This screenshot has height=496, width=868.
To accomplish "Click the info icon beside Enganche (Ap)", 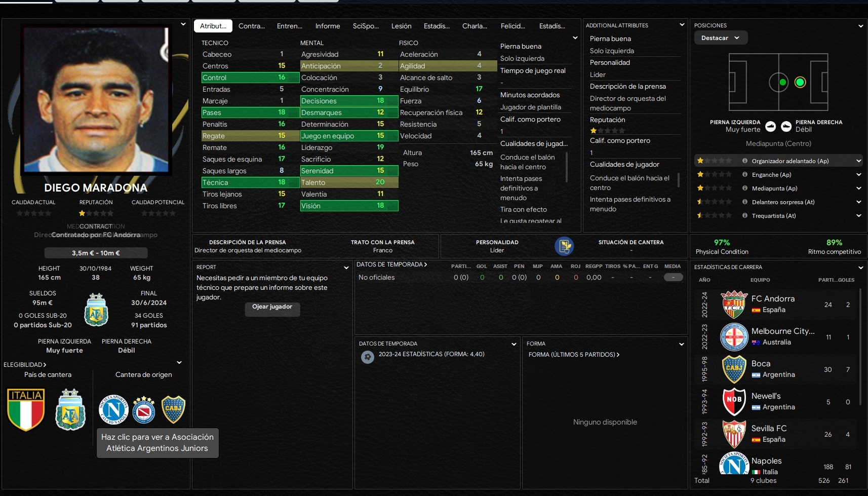I will pos(745,175).
